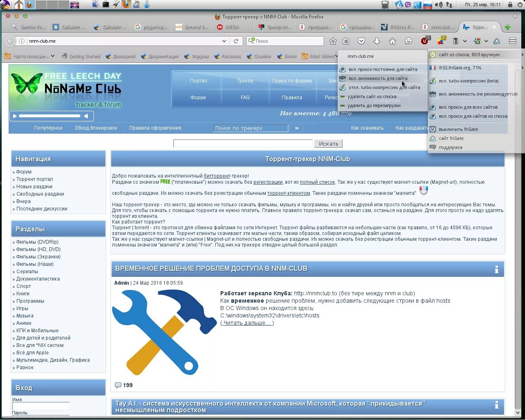Click the smiley face toolbar icon
The image size is (525, 420).
pos(408,41)
